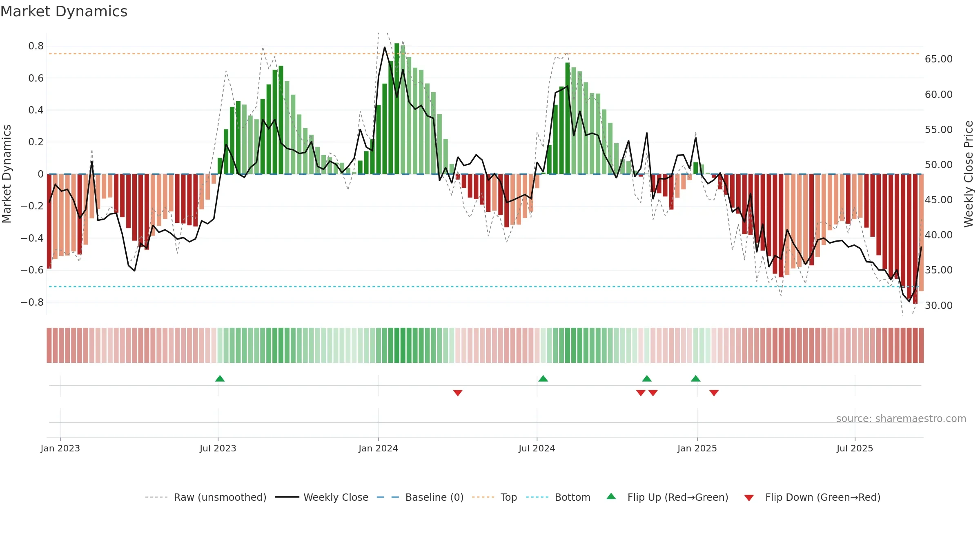Click the 0.8 left-axis tick label
Screen dimensions: 980x551
[x=36, y=46]
